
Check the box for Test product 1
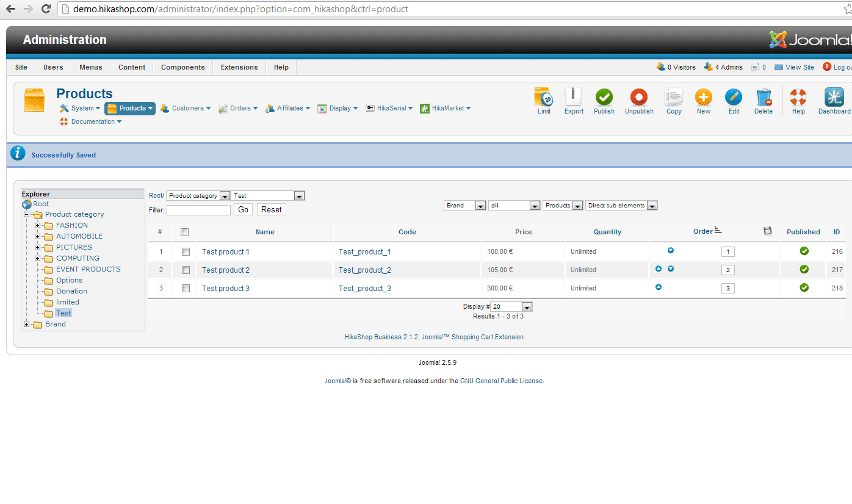186,251
